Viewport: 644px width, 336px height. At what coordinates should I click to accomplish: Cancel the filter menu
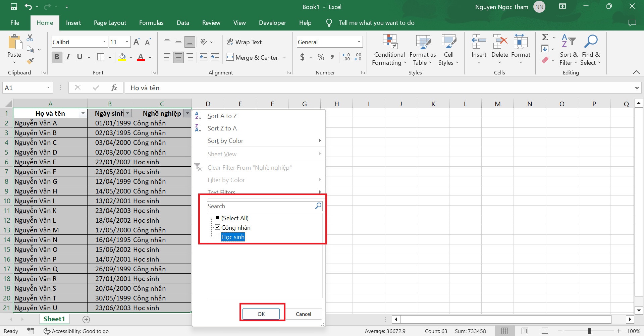tap(303, 314)
